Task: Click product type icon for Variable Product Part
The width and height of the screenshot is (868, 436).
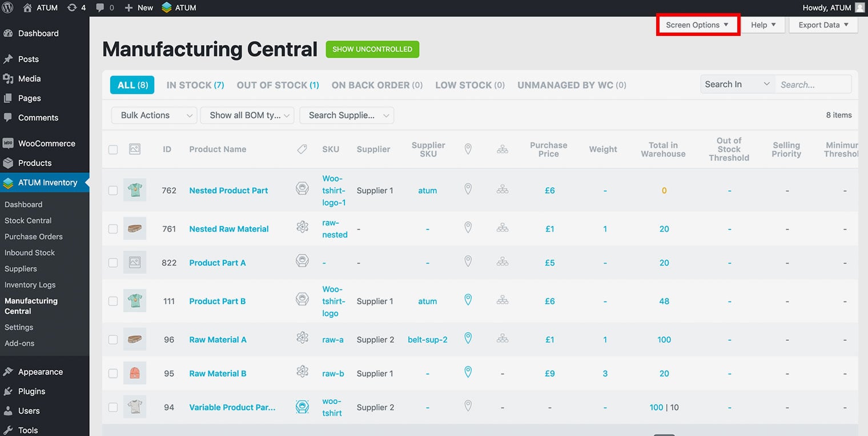Action: coord(302,407)
